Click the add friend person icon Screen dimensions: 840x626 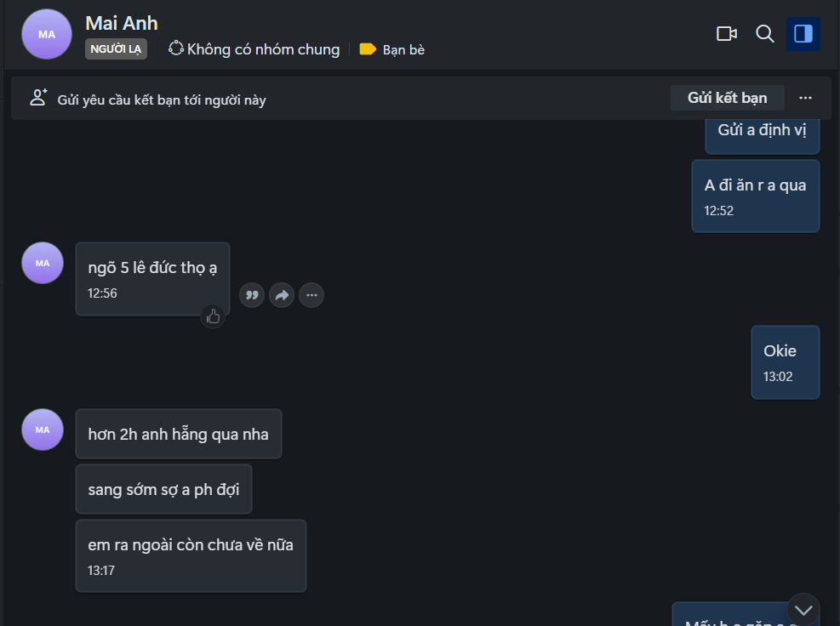tap(38, 98)
